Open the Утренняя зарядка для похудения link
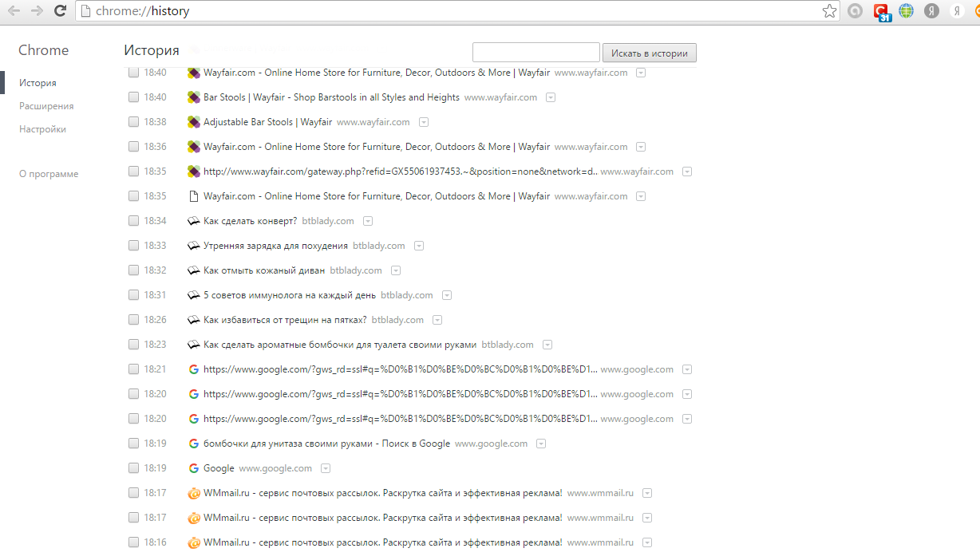This screenshot has height=560, width=980. coord(275,246)
